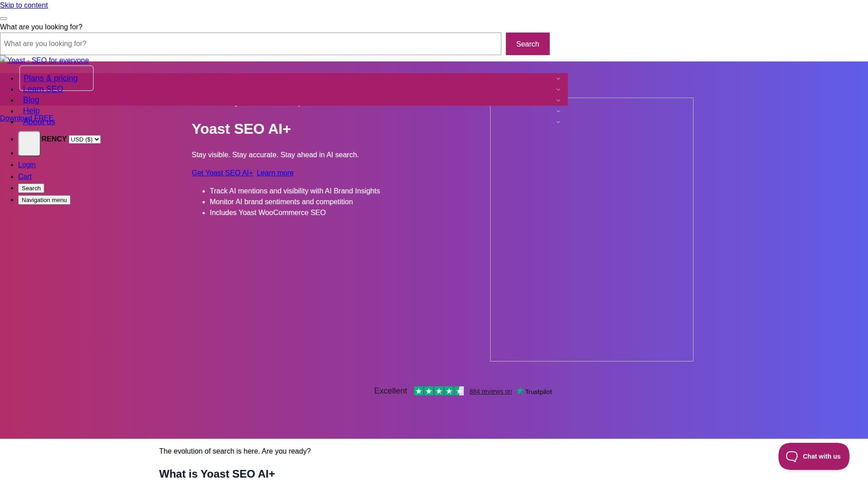Open the Cart link

(x=25, y=177)
